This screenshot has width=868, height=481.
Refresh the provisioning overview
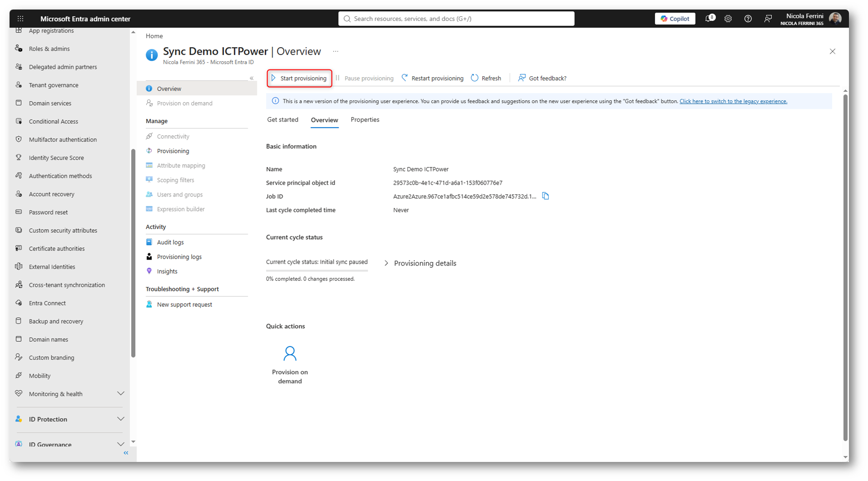coord(486,78)
